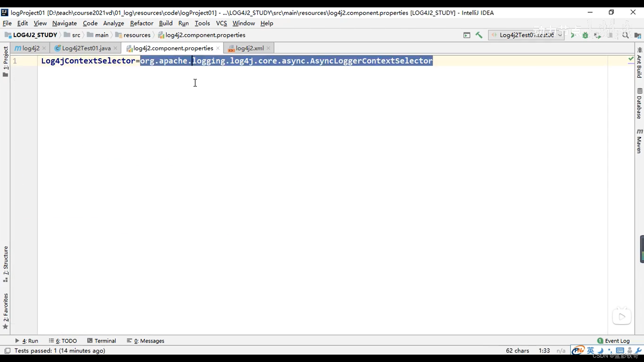Open the View menu
Screen dimensions: 644x362
click(40, 23)
